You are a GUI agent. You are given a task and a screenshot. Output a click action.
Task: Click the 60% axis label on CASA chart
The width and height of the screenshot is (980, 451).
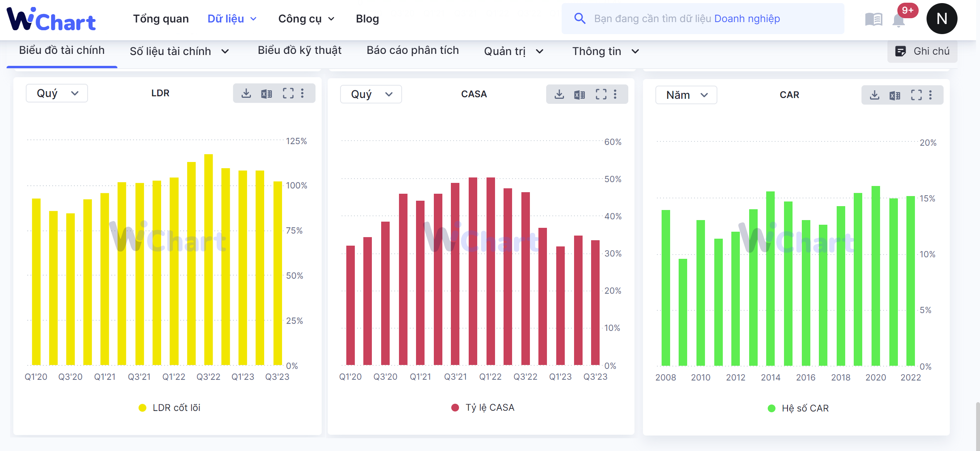pos(613,142)
